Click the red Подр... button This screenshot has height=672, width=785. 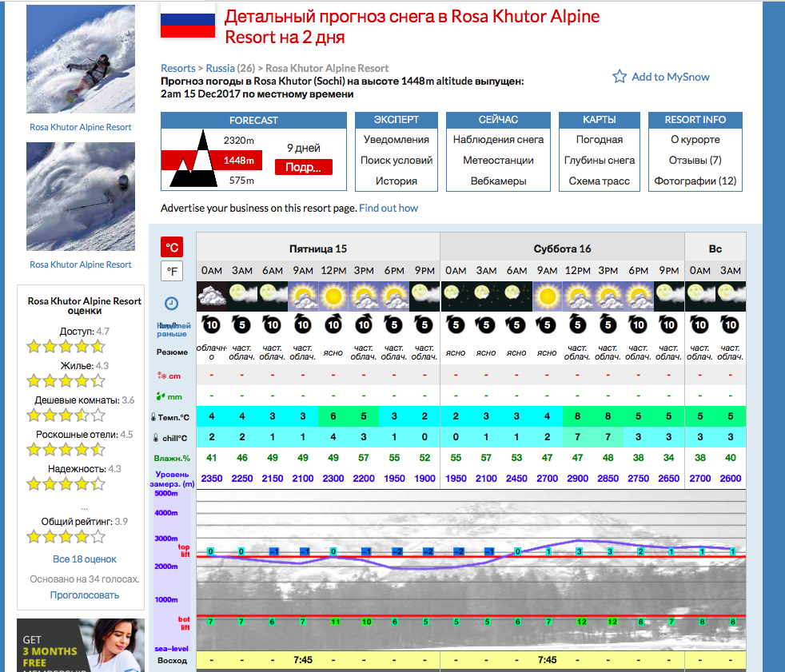(x=304, y=167)
